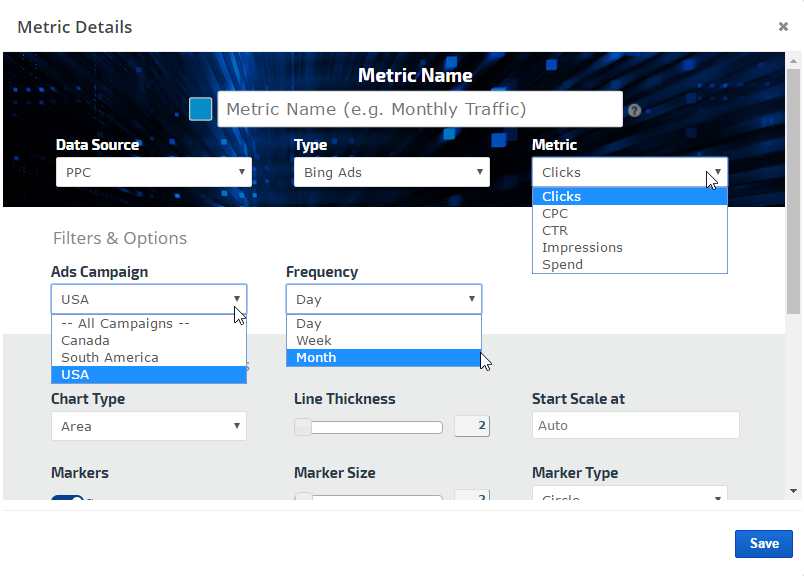Select Canada campaign option
Viewport: 804px width, 576px height.
pos(86,341)
